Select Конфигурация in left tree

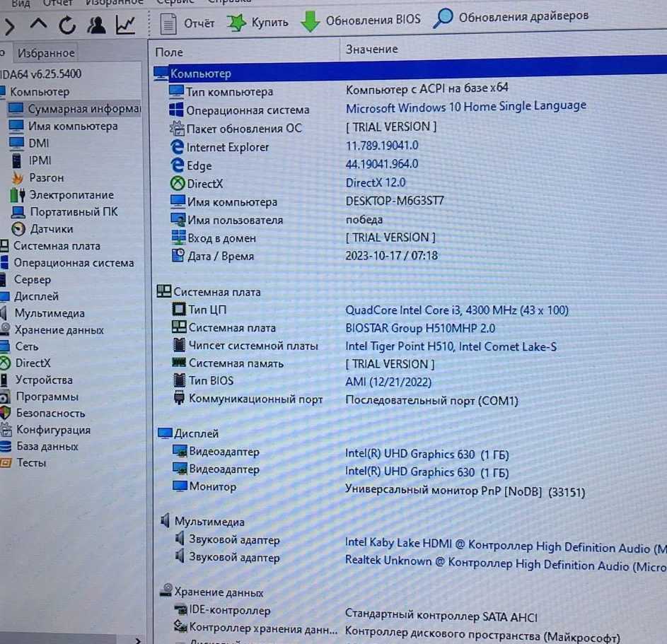click(x=45, y=430)
